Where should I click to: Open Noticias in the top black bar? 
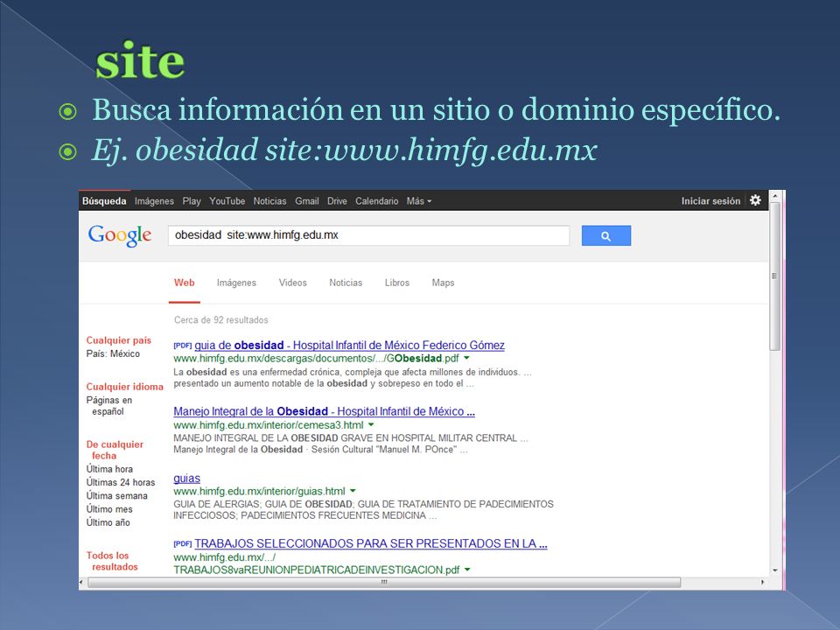click(269, 201)
